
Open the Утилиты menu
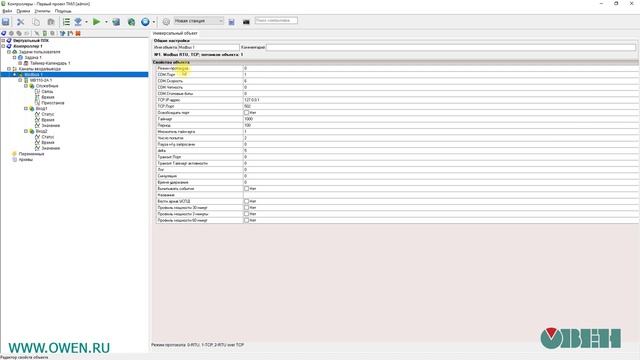point(42,11)
